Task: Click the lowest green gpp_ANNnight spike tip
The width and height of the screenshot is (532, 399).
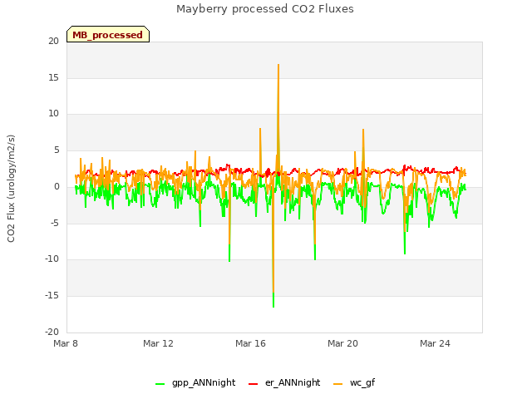Action: pos(273,307)
